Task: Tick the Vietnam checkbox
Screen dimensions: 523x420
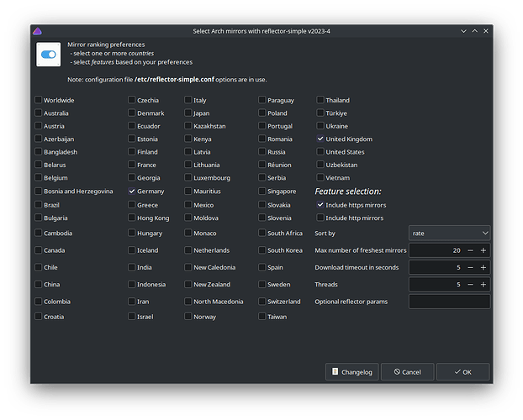Action: click(x=320, y=178)
